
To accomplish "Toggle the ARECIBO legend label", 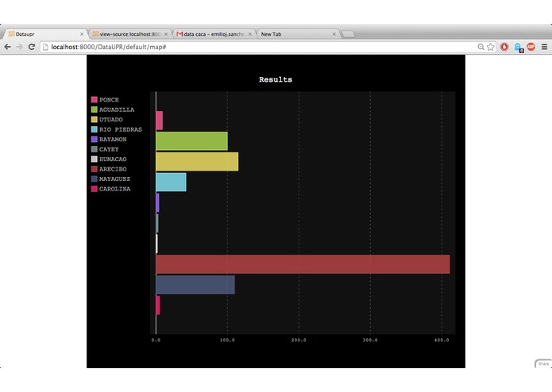I will pyautogui.click(x=113, y=169).
